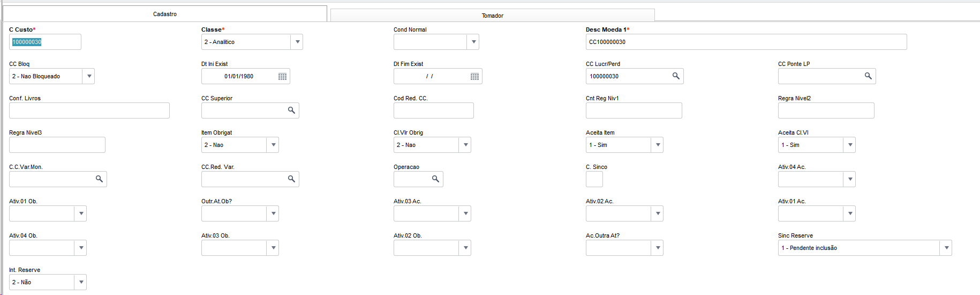Open the CC Superior lookup magnifier
980x295 pixels.
point(291,110)
